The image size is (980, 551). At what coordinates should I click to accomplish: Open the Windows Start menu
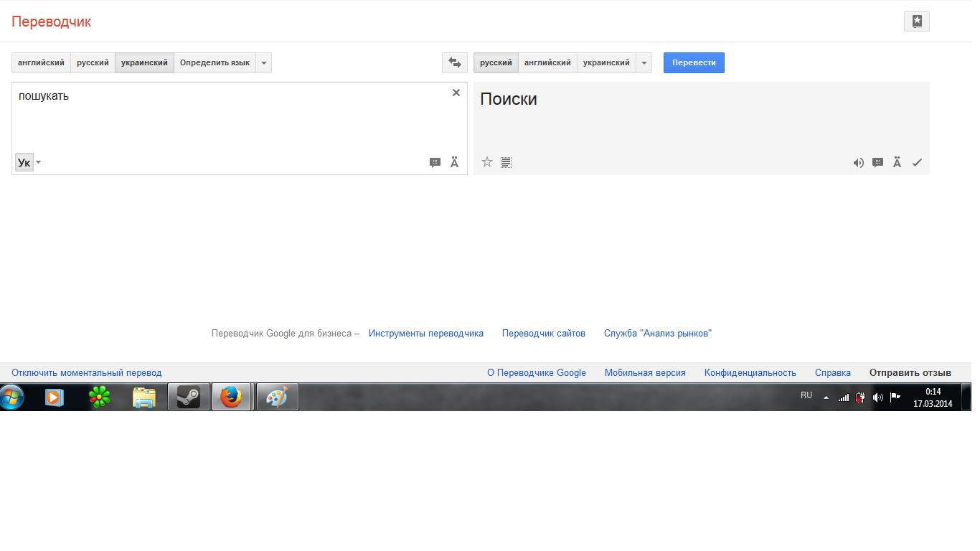tap(12, 397)
